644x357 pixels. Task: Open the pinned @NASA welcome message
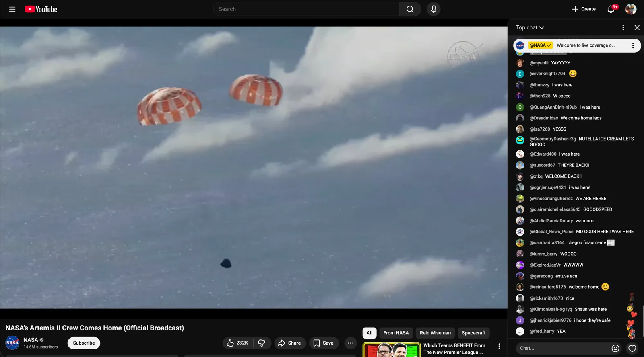tap(577, 45)
